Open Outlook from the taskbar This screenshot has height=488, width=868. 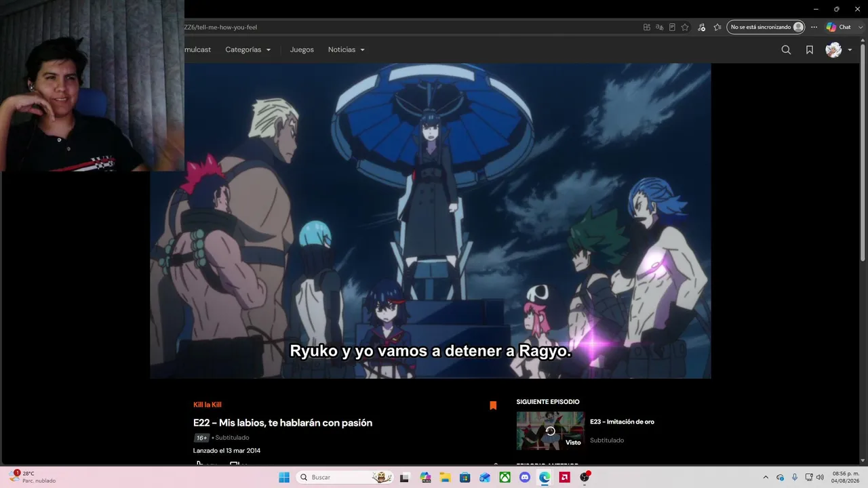click(x=485, y=477)
